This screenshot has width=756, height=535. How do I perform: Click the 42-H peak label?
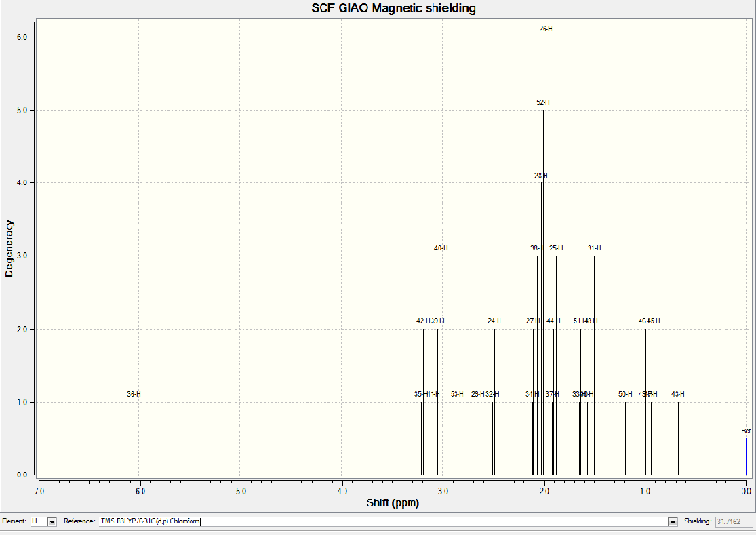(x=422, y=321)
